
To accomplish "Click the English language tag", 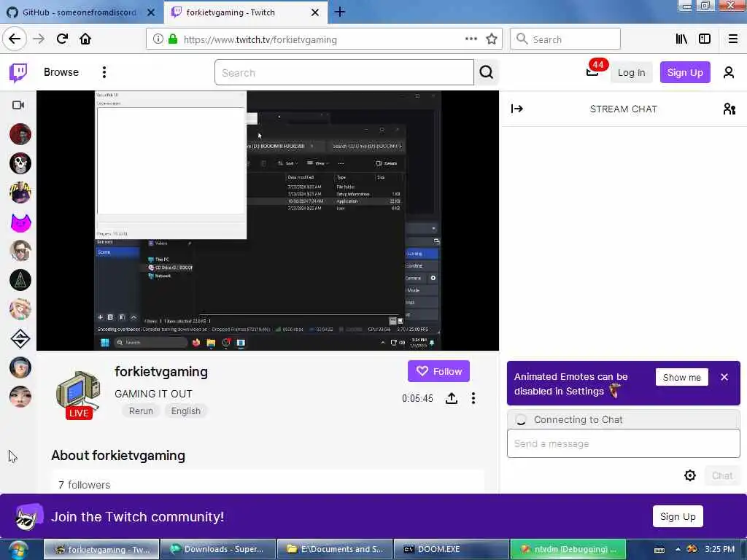I will pos(186,411).
